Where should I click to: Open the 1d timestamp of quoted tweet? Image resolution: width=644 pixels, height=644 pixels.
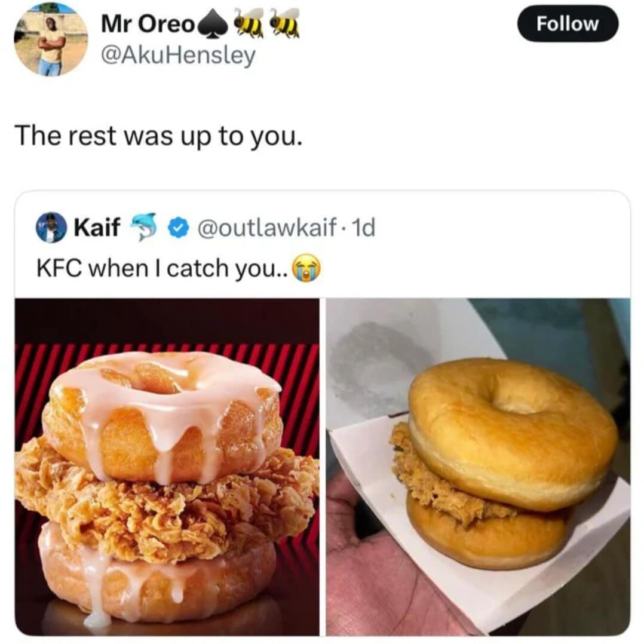364,228
